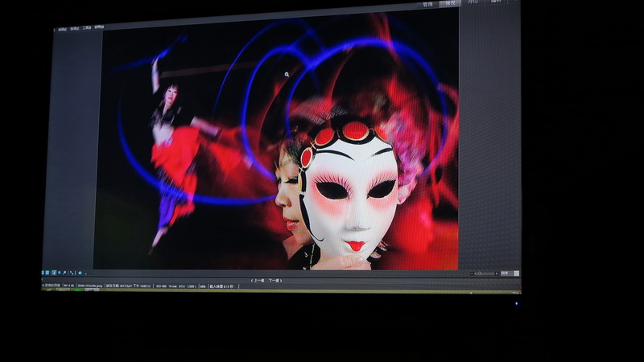Click the small square icon in bottom toolbar
The height and width of the screenshot is (362, 644).
(60, 272)
